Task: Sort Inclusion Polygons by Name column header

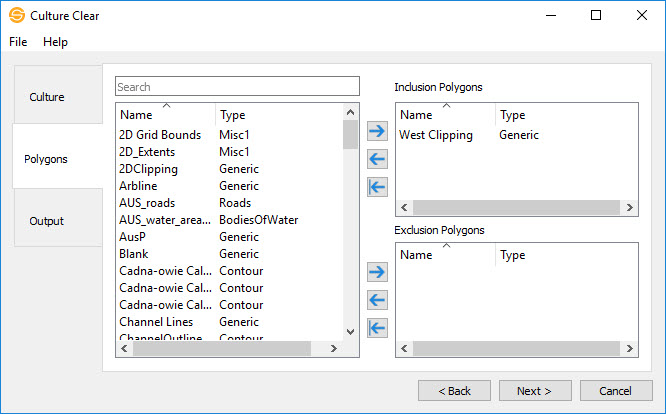Action: (x=445, y=115)
